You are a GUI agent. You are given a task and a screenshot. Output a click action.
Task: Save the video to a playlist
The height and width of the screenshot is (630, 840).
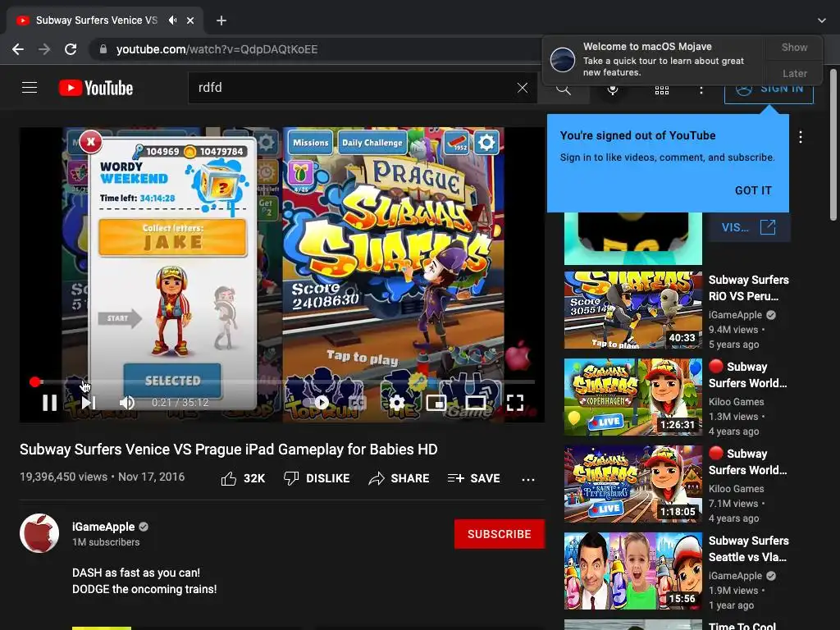coord(473,478)
